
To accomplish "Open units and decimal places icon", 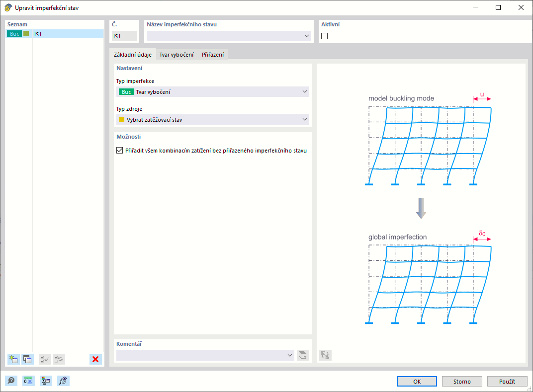I will coord(28,381).
